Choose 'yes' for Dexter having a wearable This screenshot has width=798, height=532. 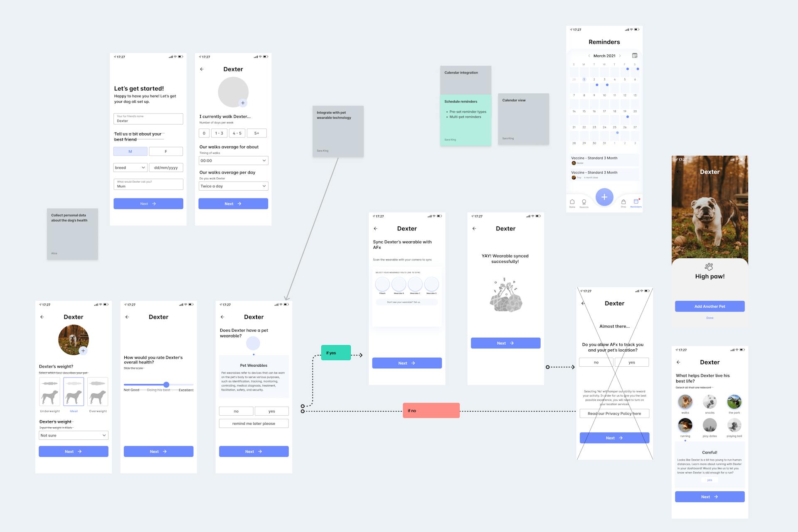(x=271, y=411)
